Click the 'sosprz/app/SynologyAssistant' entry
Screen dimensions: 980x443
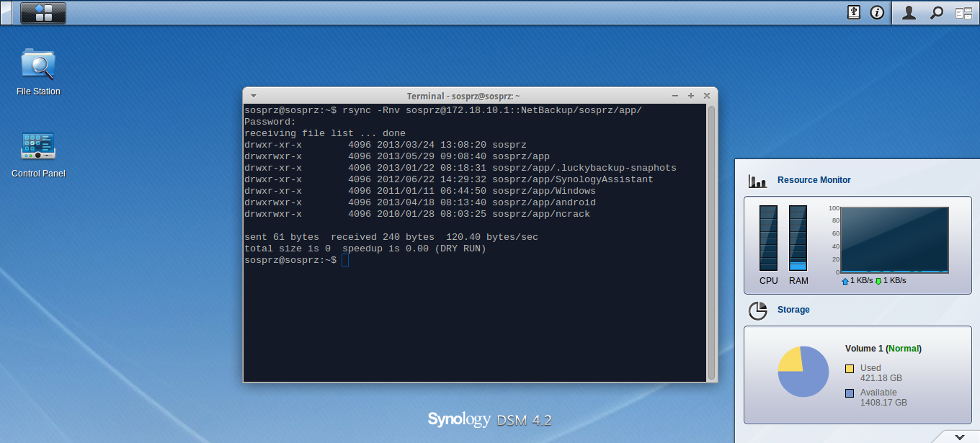(x=573, y=179)
